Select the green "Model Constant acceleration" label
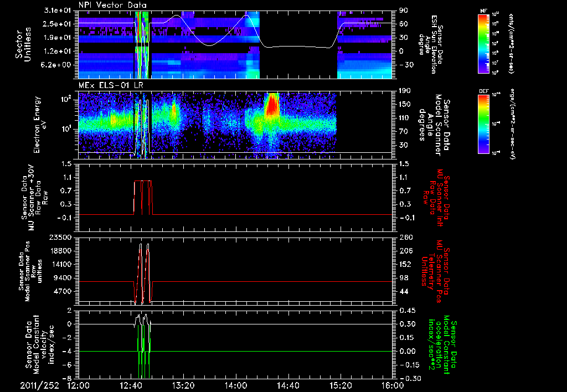The image size is (567, 392). pos(442,345)
